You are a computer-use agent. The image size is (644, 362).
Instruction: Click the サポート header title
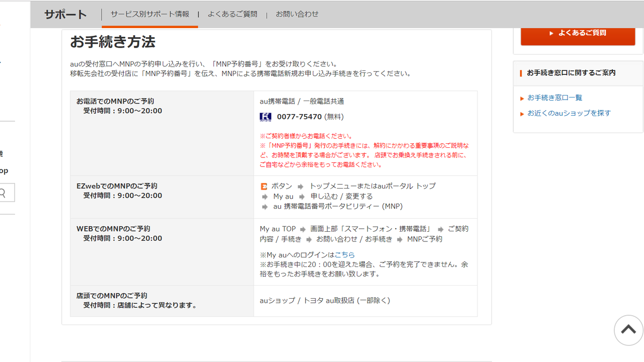click(65, 15)
